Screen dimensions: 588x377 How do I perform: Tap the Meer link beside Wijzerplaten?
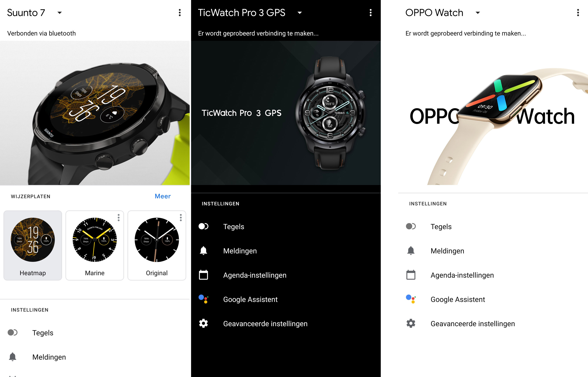[163, 196]
